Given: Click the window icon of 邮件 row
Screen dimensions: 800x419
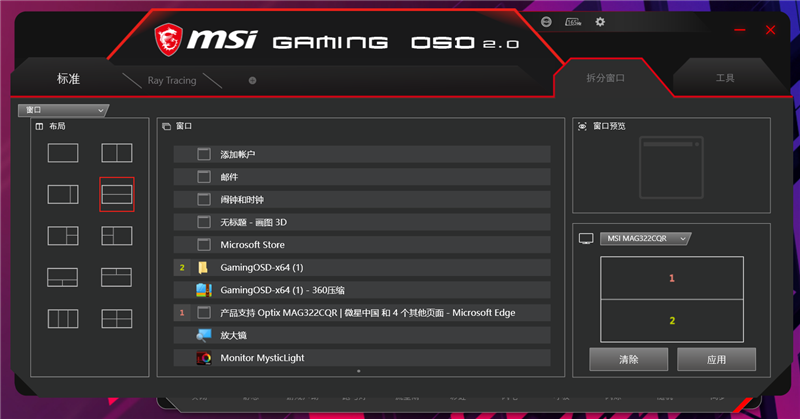Looking at the screenshot, I should 204,177.
